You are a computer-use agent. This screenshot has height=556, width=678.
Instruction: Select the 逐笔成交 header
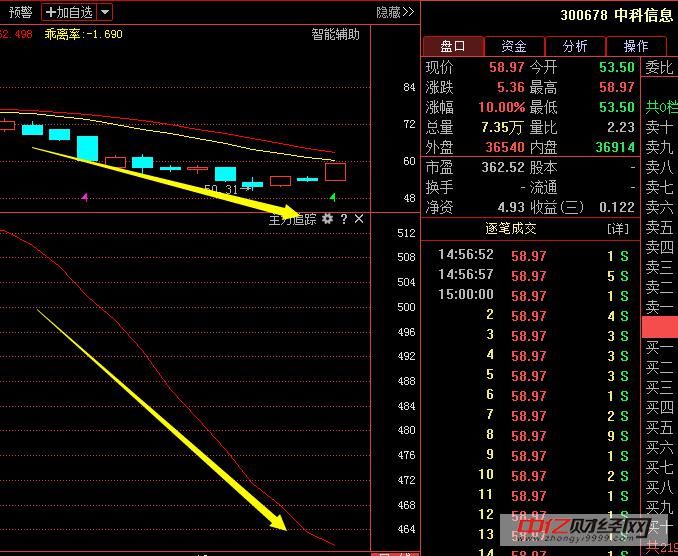pos(511,228)
